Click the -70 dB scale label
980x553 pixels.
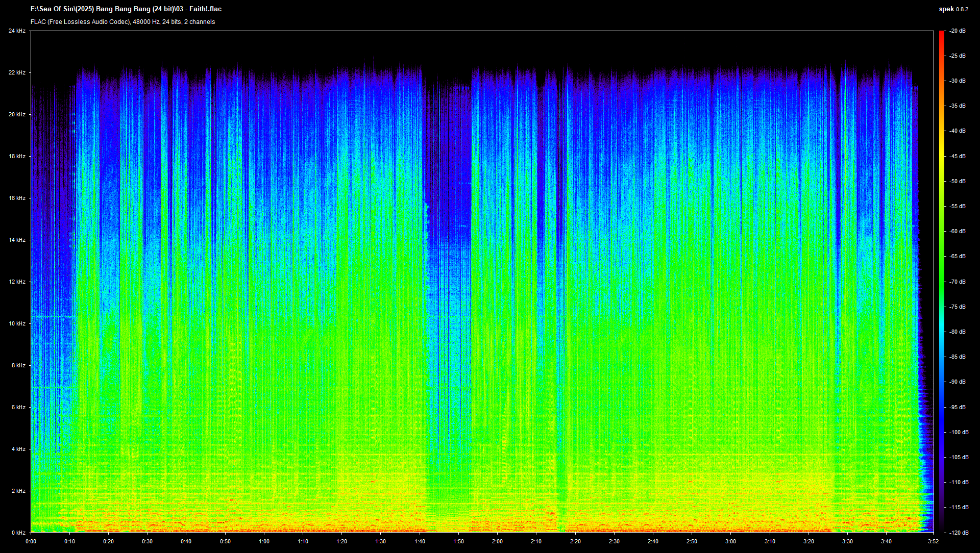click(x=958, y=282)
